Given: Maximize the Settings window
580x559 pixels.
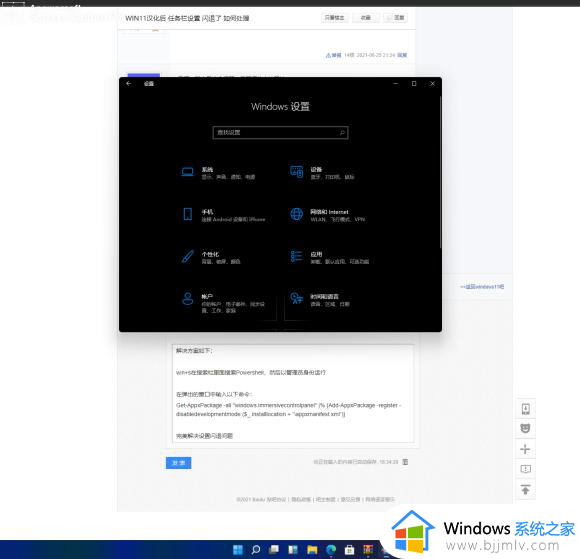Looking at the screenshot, I should click(414, 84).
